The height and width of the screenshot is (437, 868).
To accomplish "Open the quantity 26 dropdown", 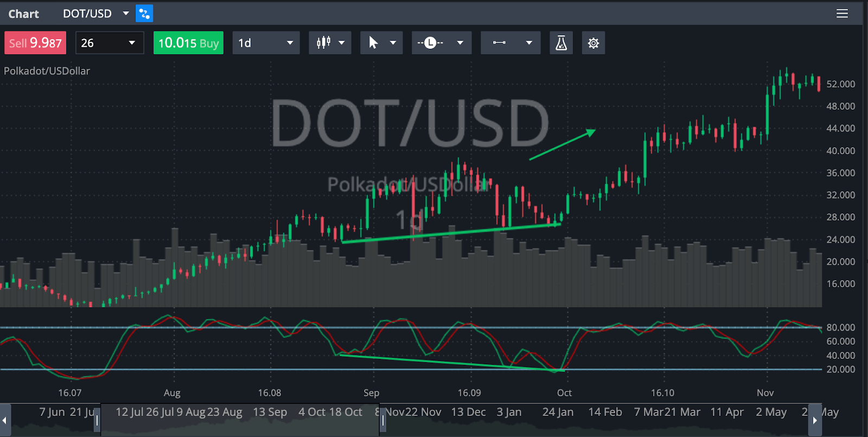I will click(x=110, y=43).
